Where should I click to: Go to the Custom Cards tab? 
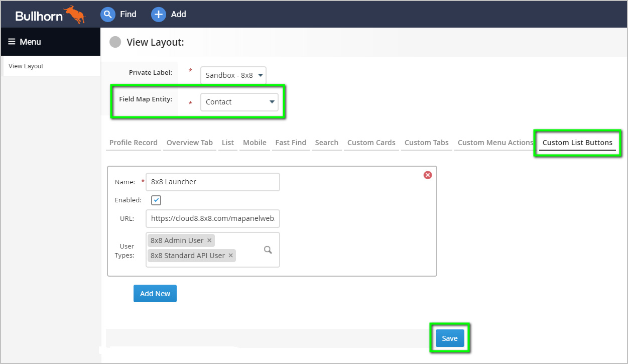371,143
